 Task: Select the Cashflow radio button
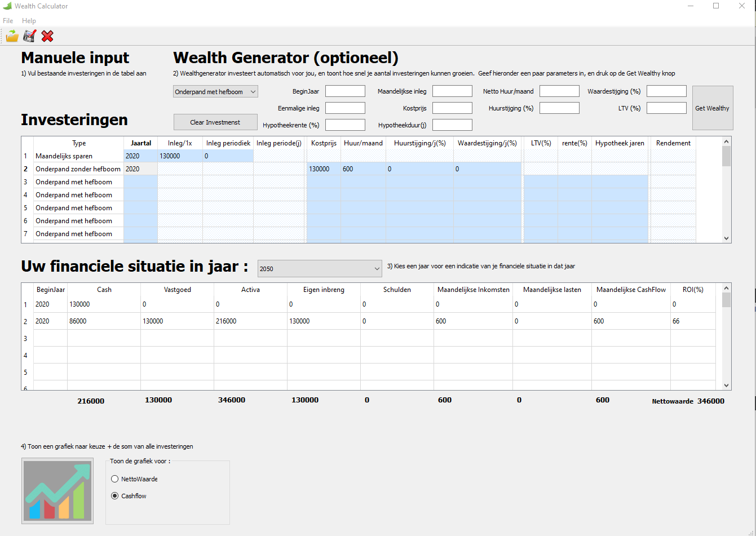tap(115, 496)
